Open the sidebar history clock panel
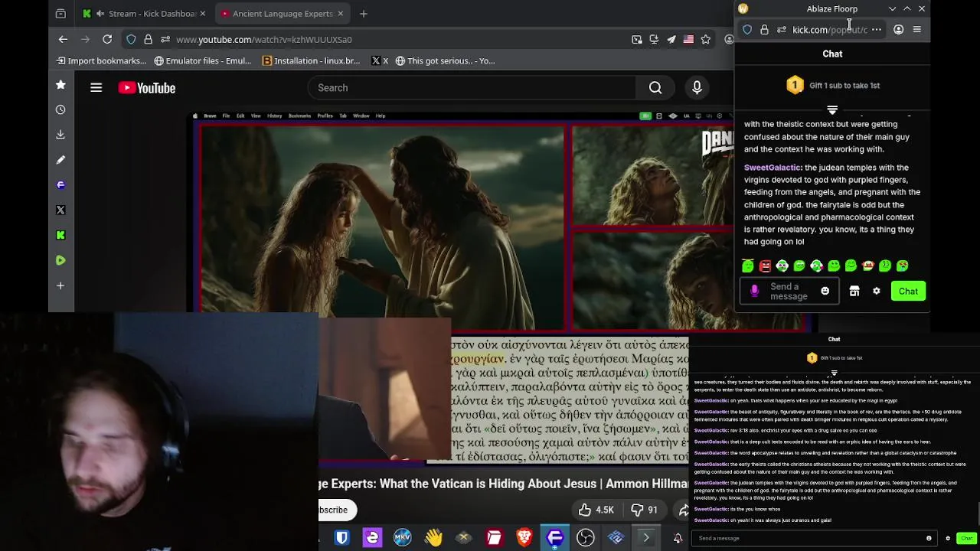Screen dimensions: 980x551 [x=60, y=109]
